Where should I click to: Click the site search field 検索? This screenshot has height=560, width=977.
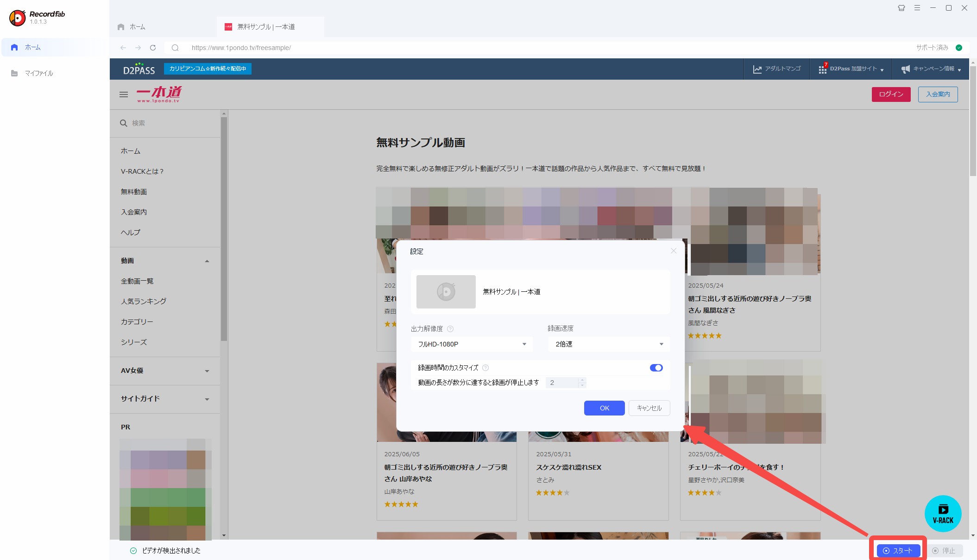(x=165, y=123)
